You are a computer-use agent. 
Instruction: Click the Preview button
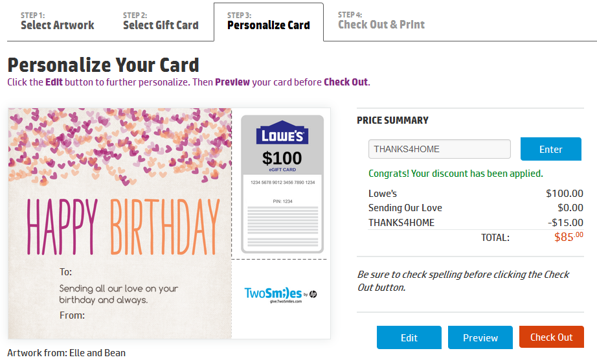coord(480,337)
